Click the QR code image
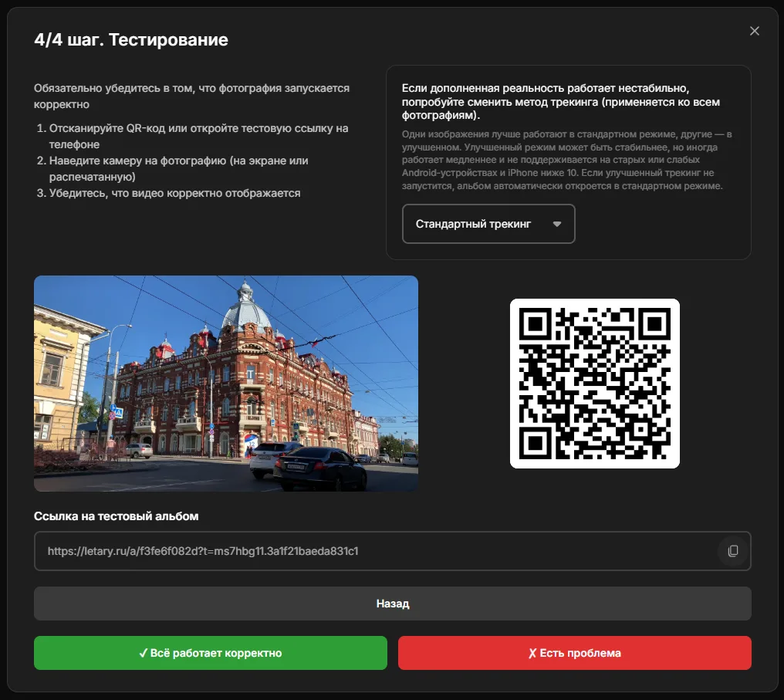The height and width of the screenshot is (700, 784). point(594,384)
